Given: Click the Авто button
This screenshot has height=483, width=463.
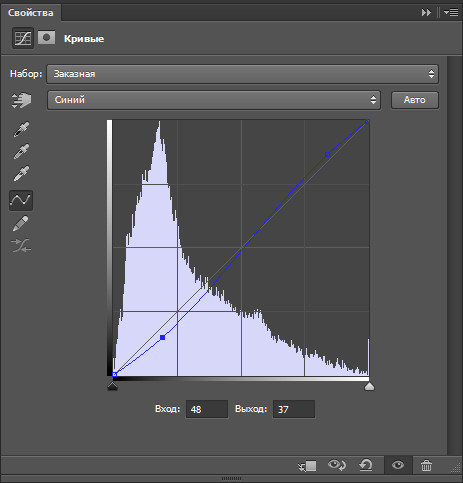Looking at the screenshot, I should tap(415, 100).
